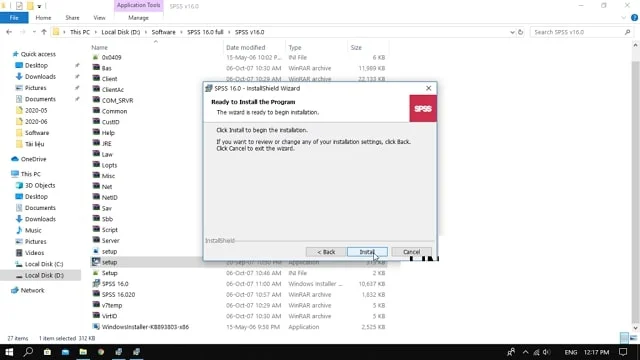
Task: Select the Bas archive icon
Action: coord(96,68)
